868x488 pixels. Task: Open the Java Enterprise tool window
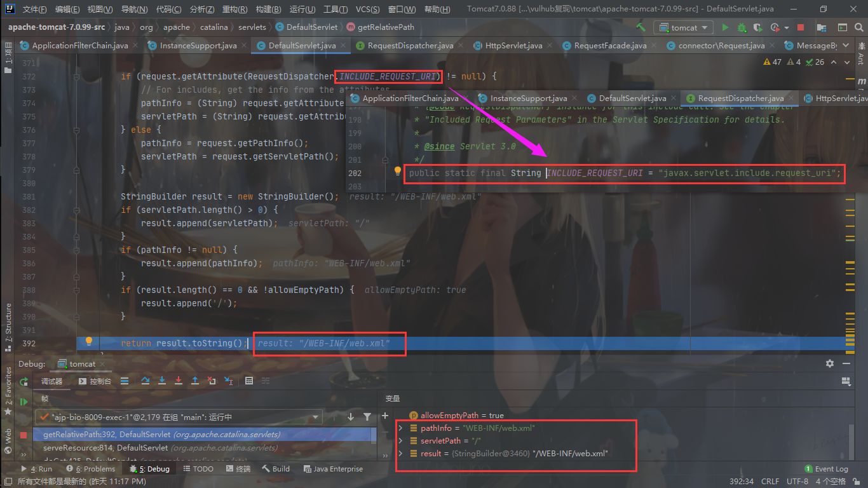pos(333,469)
